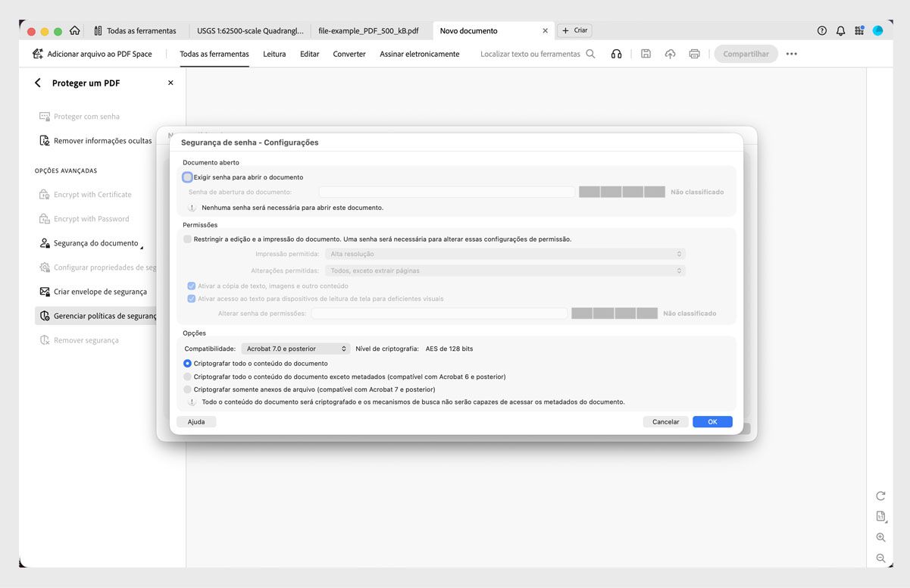Click the Home icon in the tab bar
Viewport: 910px width, 588px height.
click(74, 31)
